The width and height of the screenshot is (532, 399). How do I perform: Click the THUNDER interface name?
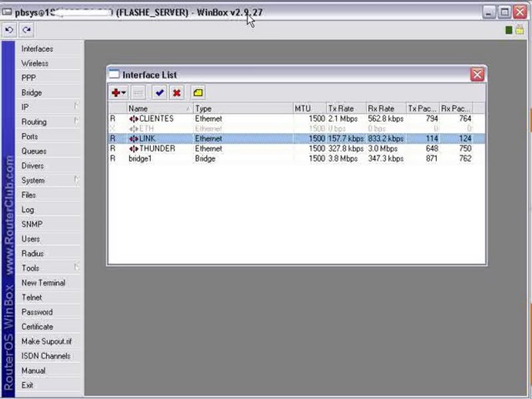point(157,149)
